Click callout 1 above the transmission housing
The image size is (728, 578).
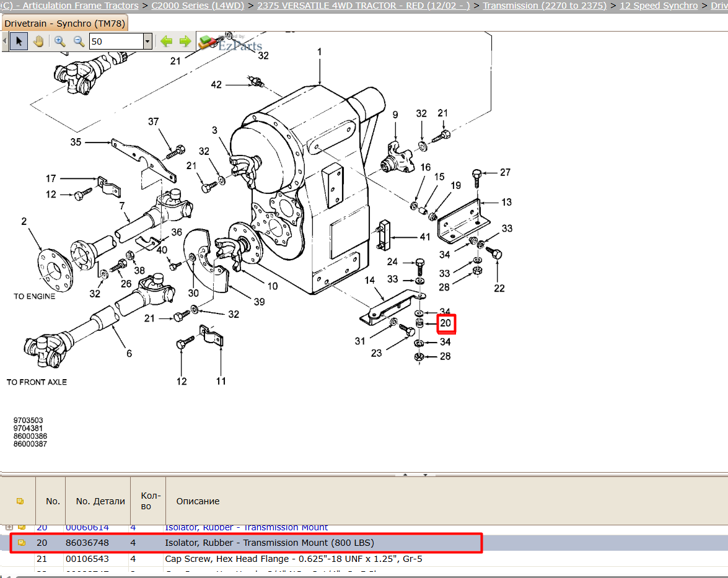click(x=320, y=52)
